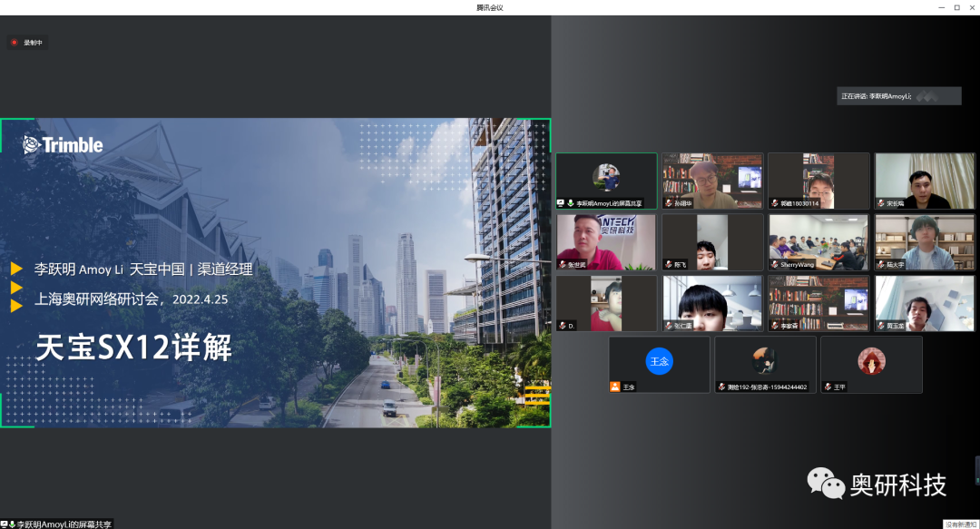Screen dimensions: 980x529
Task: Maximize the Tencent Meeting window
Action: pyautogui.click(x=957, y=7)
